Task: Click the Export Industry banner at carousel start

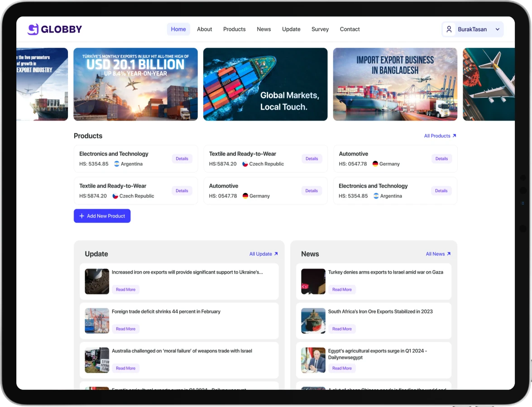Action: (x=42, y=84)
